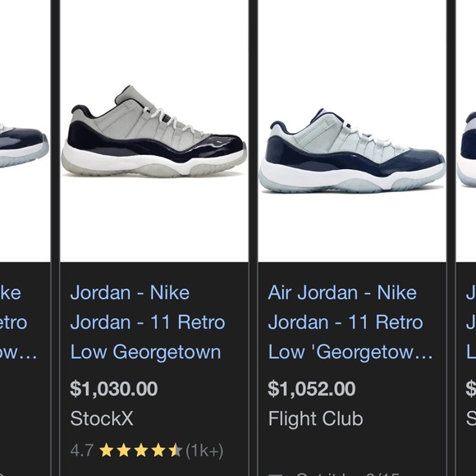Open the cut-off product title at right edge
476x476 pixels.
471,322
